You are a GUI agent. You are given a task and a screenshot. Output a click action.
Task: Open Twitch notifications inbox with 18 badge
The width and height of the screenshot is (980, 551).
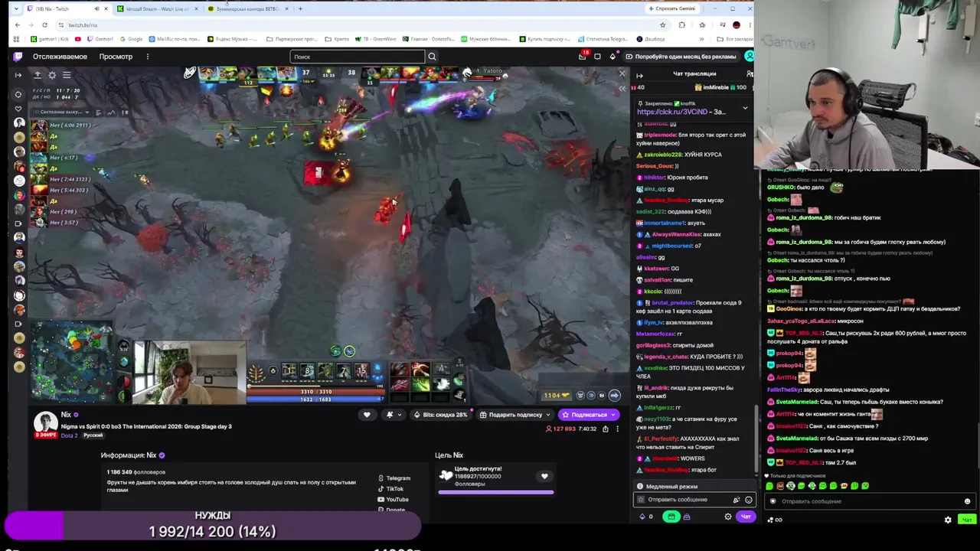(x=583, y=56)
